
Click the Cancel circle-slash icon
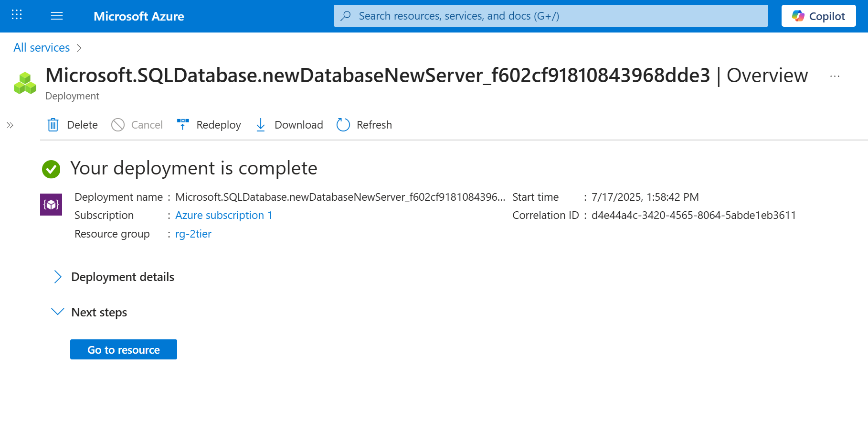tap(118, 125)
